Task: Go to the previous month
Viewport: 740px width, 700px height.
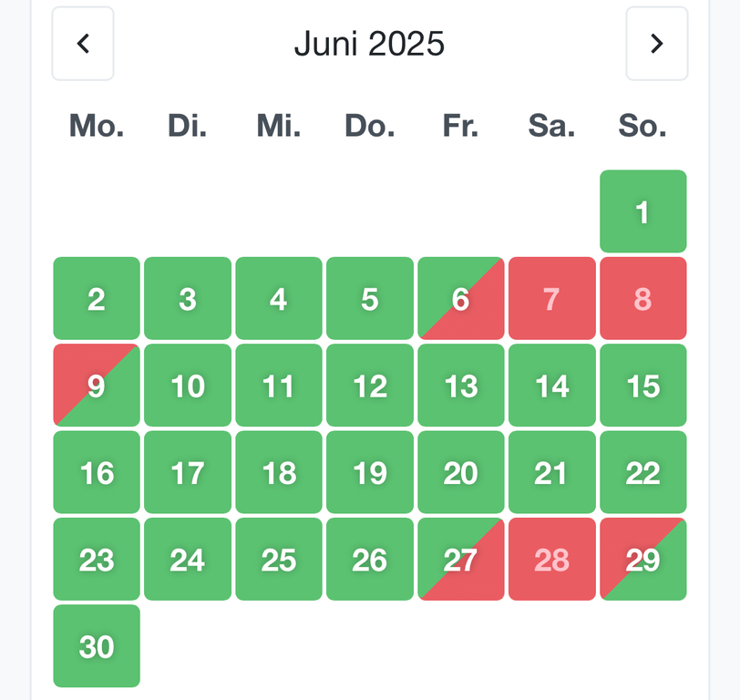Action: coord(83,44)
